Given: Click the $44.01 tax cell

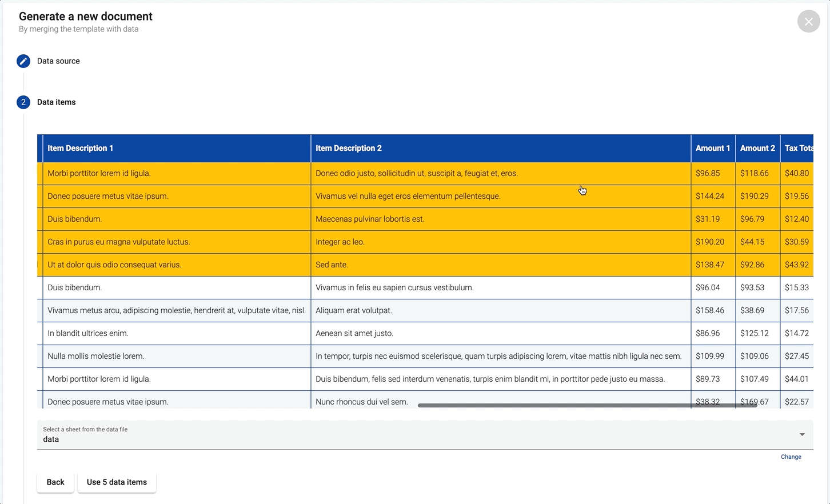Looking at the screenshot, I should [x=797, y=379].
